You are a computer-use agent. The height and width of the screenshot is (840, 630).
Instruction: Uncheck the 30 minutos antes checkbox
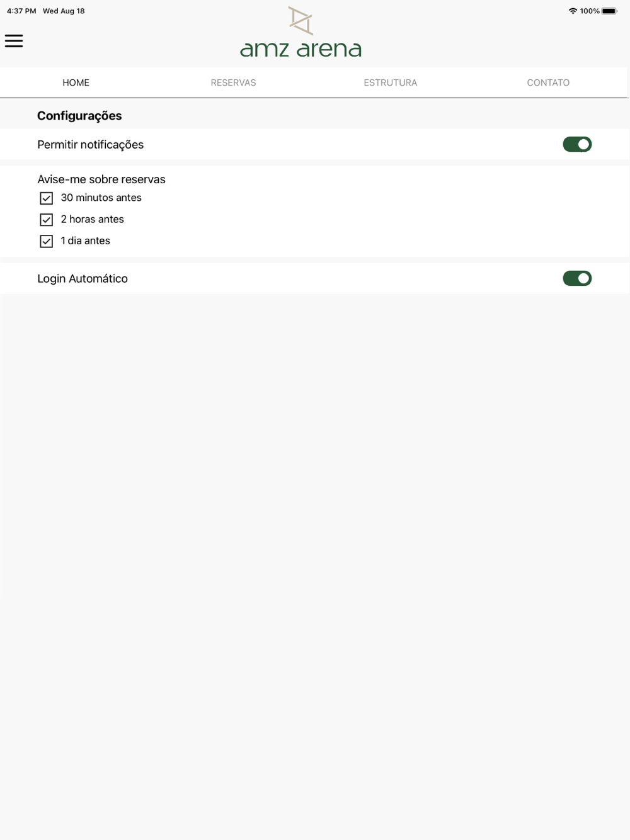tap(46, 198)
